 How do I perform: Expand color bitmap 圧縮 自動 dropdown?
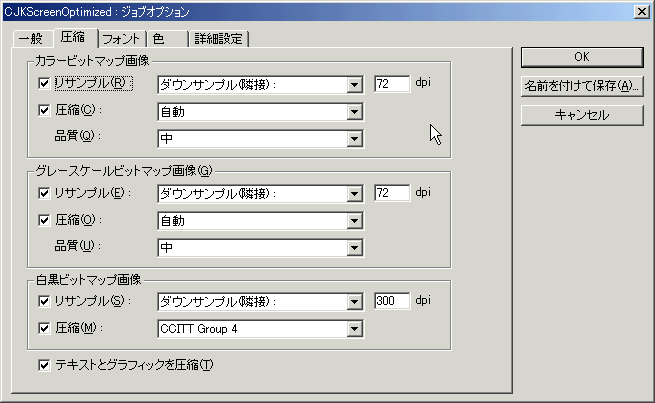354,112
